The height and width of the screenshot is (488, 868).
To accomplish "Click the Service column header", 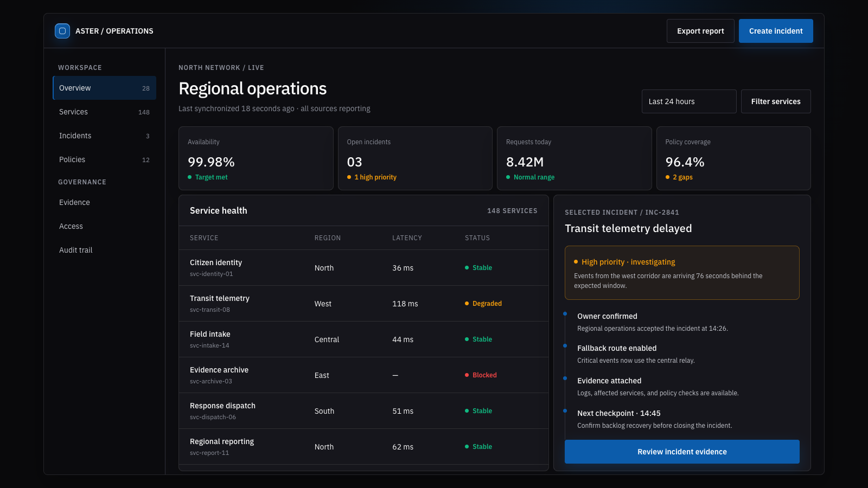I will tap(204, 238).
